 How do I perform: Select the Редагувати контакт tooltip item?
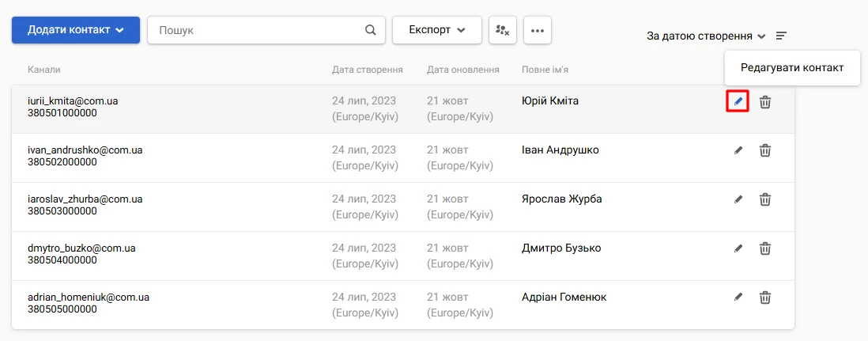pos(792,67)
